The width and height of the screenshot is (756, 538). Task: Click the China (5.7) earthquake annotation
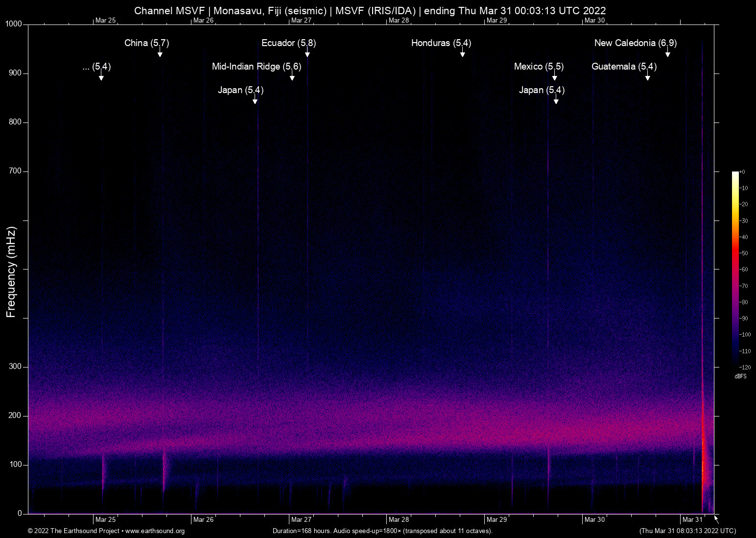point(146,43)
